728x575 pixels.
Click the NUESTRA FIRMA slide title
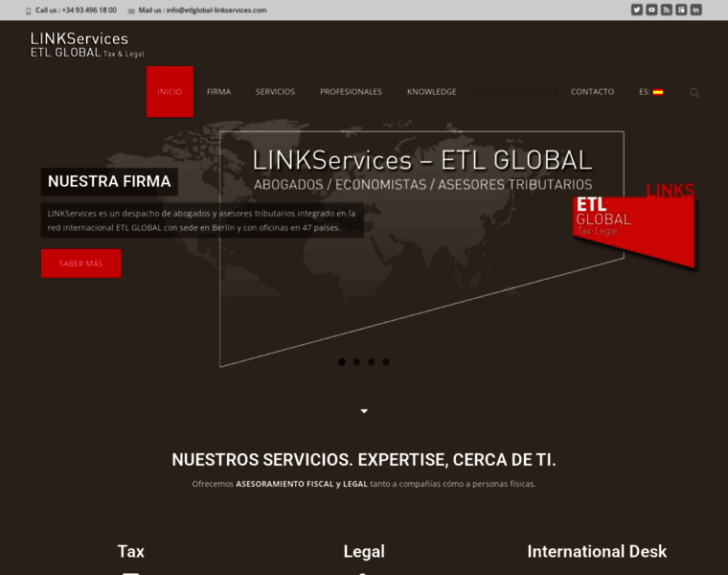109,181
